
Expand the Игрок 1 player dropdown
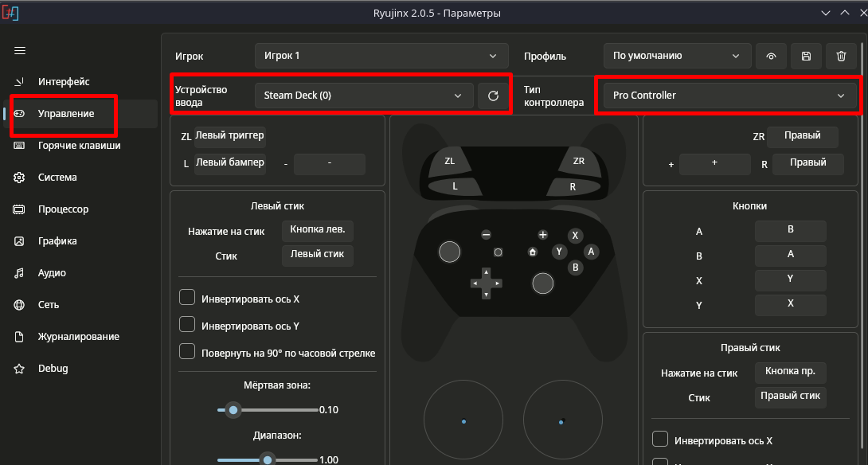[381, 56]
